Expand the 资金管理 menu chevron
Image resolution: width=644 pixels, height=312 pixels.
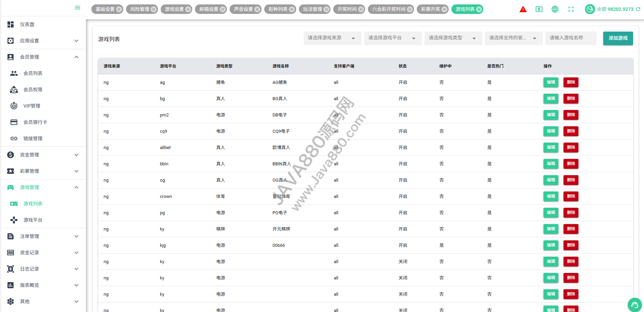[x=76, y=155]
